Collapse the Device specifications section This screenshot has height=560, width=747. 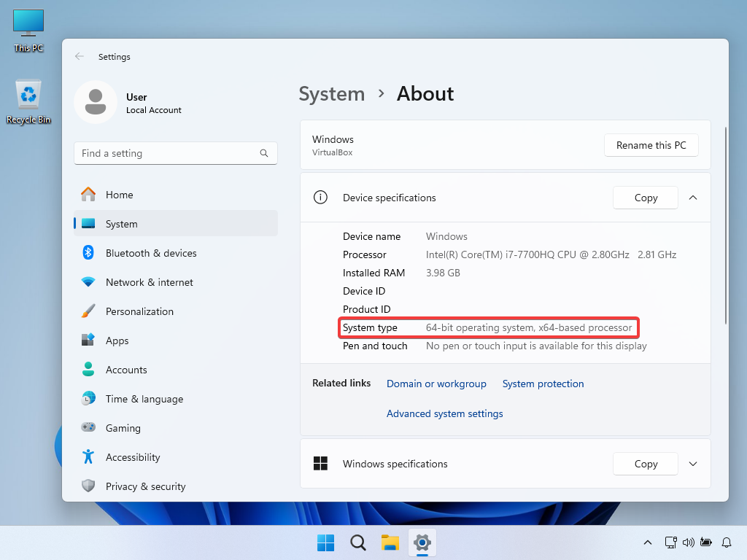click(693, 198)
